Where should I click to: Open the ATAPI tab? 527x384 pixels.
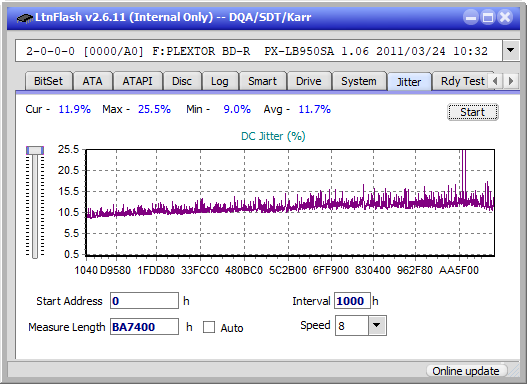click(x=137, y=81)
